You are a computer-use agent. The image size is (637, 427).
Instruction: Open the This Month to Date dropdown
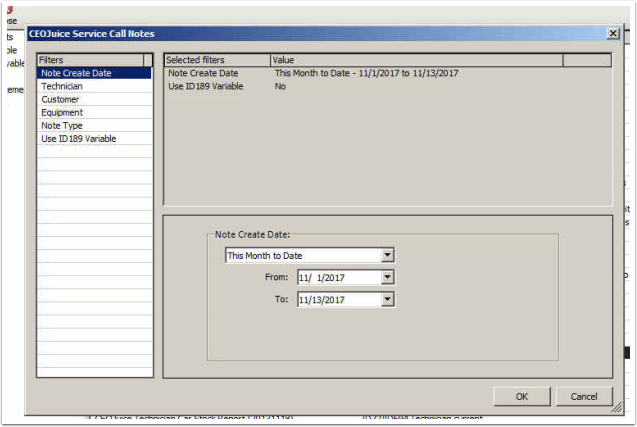pos(388,255)
